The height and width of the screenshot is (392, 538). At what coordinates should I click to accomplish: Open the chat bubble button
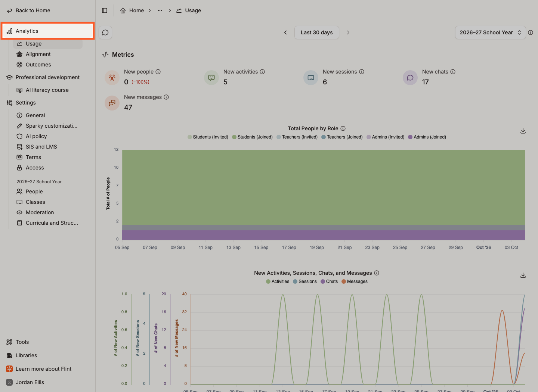pyautogui.click(x=105, y=32)
